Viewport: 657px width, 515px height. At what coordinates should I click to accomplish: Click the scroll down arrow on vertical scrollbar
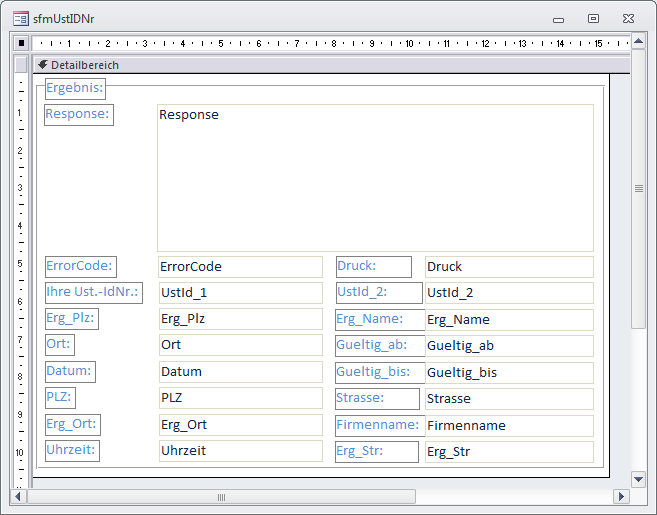pyautogui.click(x=639, y=477)
